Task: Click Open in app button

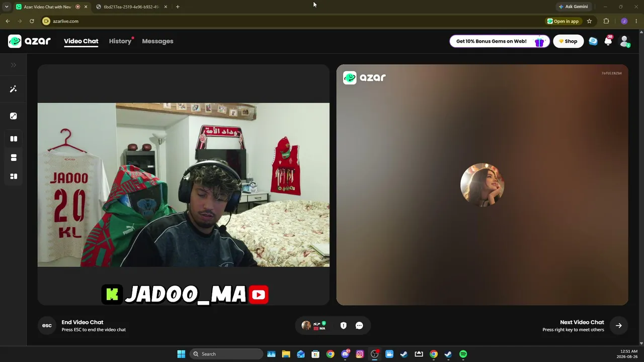Action: coord(563,21)
